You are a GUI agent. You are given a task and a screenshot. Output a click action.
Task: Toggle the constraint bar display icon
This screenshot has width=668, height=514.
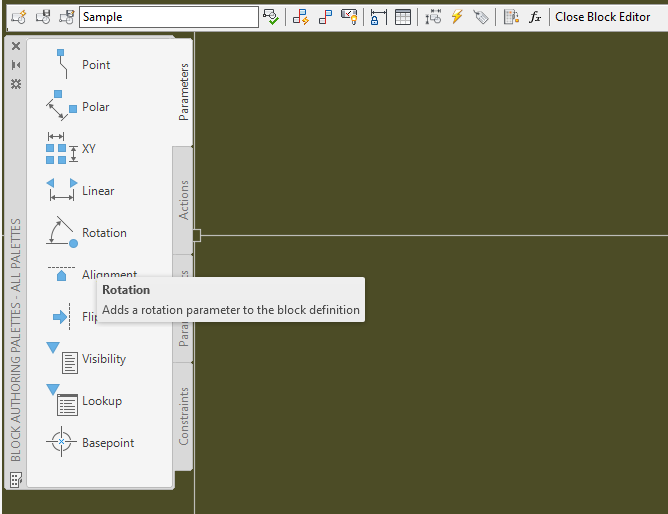pos(349,17)
